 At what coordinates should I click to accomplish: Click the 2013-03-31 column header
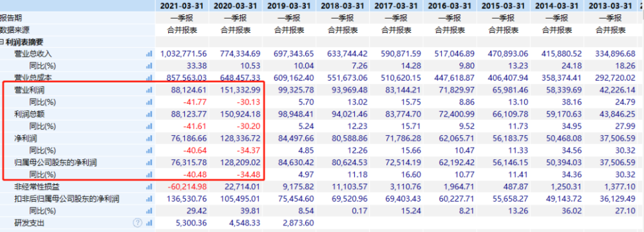611,6
